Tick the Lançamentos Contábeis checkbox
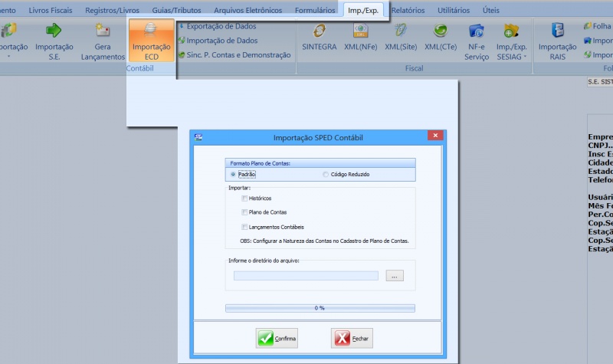The width and height of the screenshot is (613, 364). (x=244, y=227)
